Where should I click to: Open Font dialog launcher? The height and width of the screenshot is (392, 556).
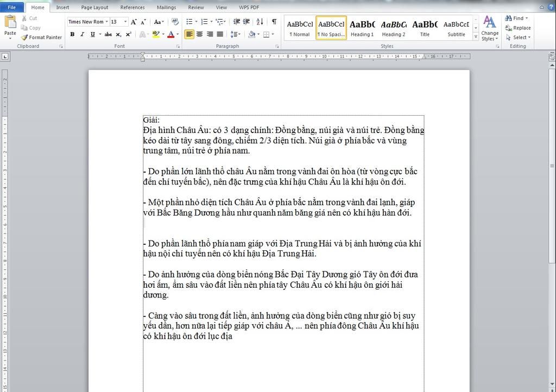click(178, 47)
